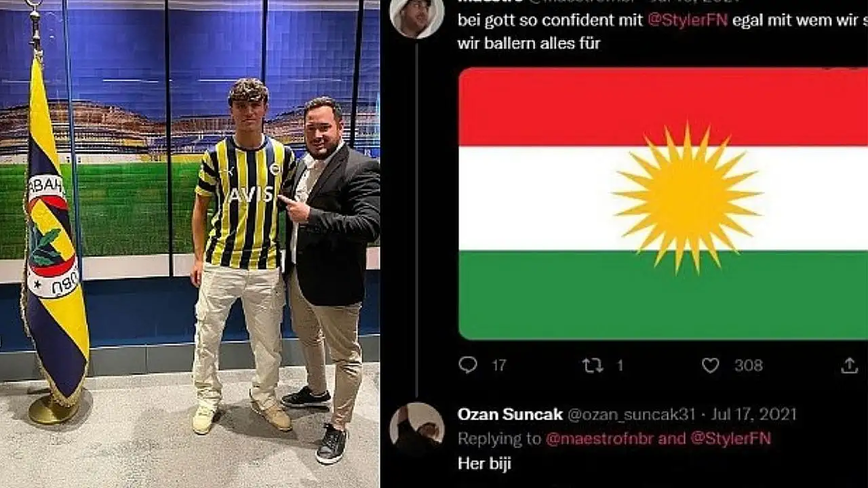Click the Ozan Suncak display name
The height and width of the screenshot is (488, 868).
[x=510, y=414]
